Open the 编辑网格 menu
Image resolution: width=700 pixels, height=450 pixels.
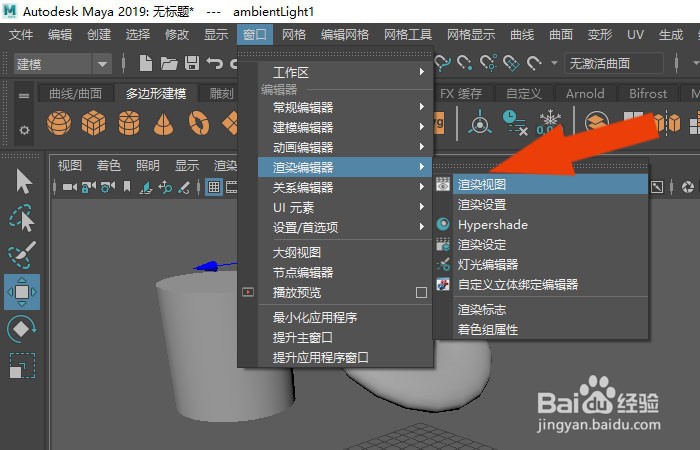(x=345, y=34)
